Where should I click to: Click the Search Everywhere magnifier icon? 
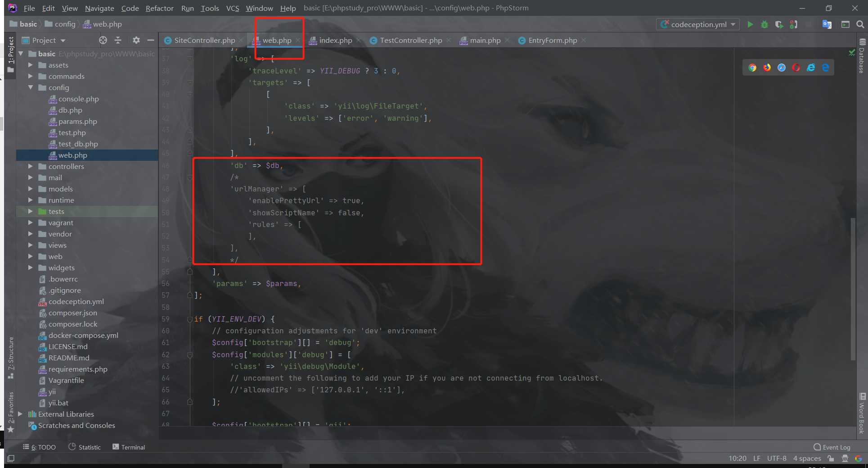[x=860, y=24]
